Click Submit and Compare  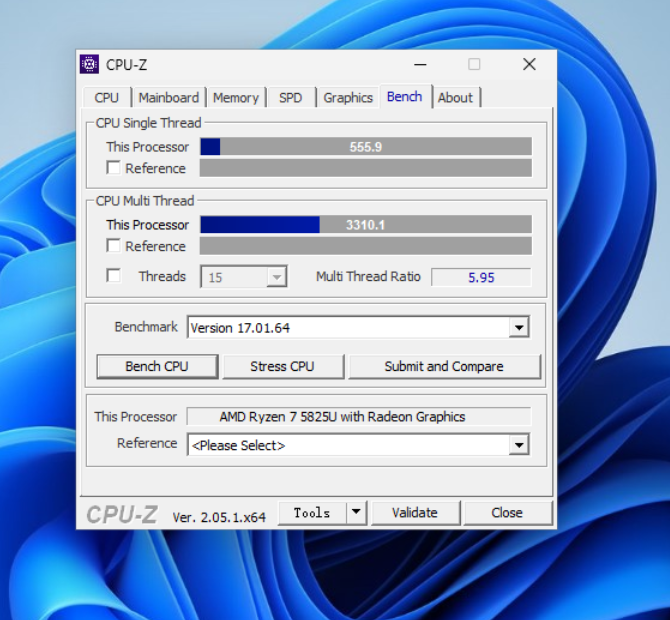point(444,366)
